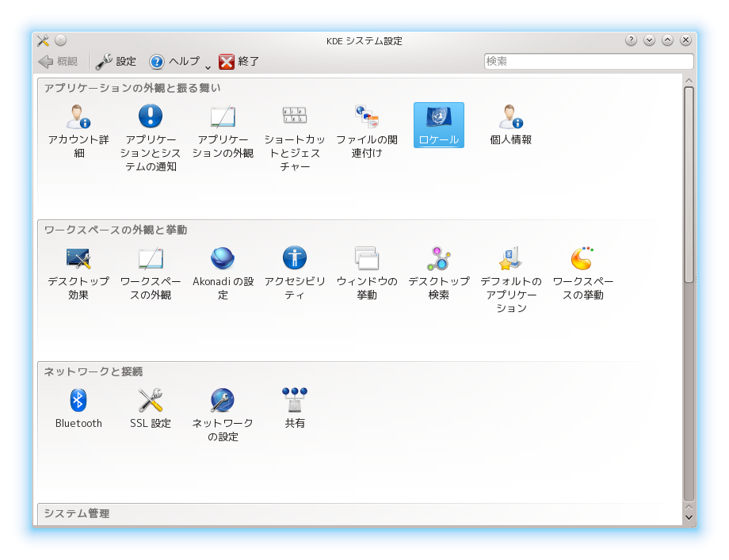The height and width of the screenshot is (560, 729).
Task: Open ファイルの関連付け file associations module
Action: [x=367, y=131]
